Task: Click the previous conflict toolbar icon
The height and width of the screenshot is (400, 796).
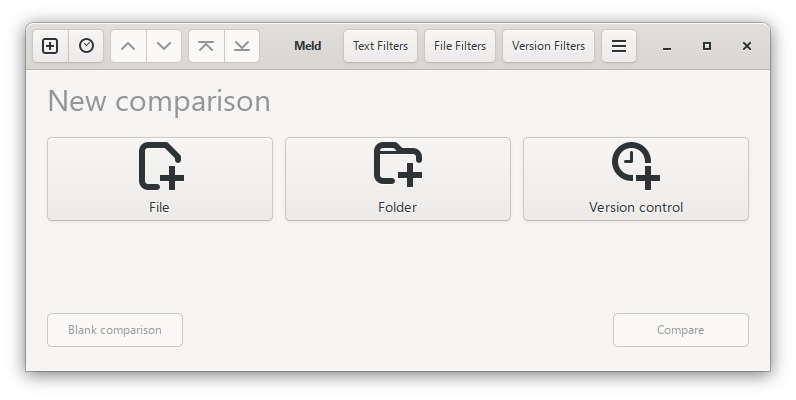Action: [206, 46]
